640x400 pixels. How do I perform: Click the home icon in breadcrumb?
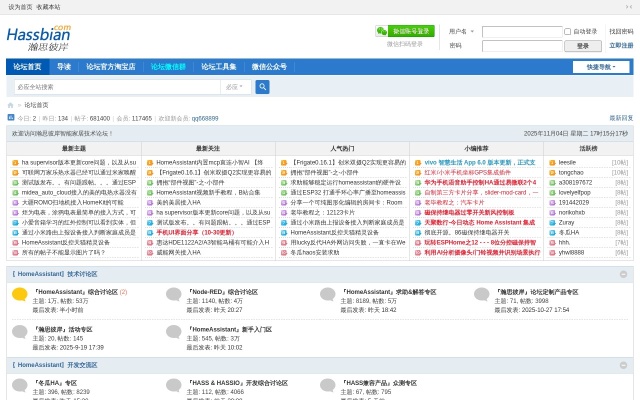point(11,105)
